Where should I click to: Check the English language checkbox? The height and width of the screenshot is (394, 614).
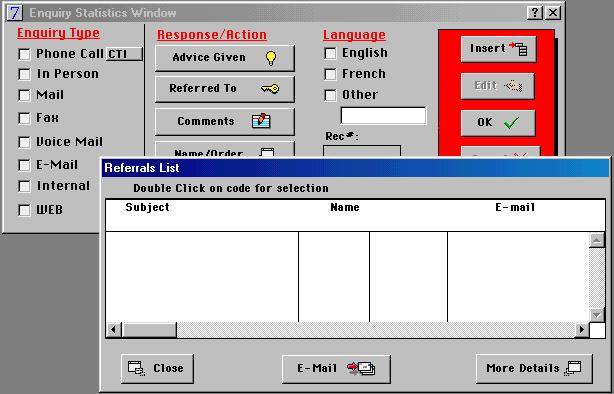[x=330, y=53]
